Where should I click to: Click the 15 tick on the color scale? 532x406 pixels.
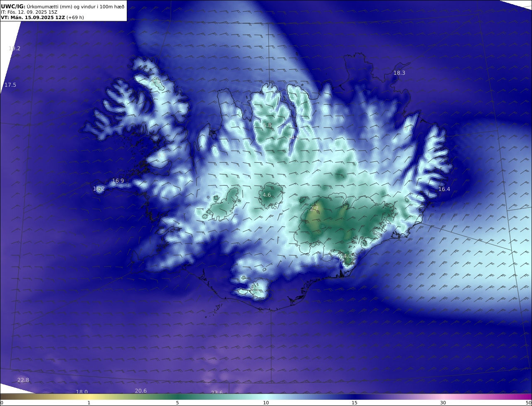pyautogui.click(x=355, y=403)
